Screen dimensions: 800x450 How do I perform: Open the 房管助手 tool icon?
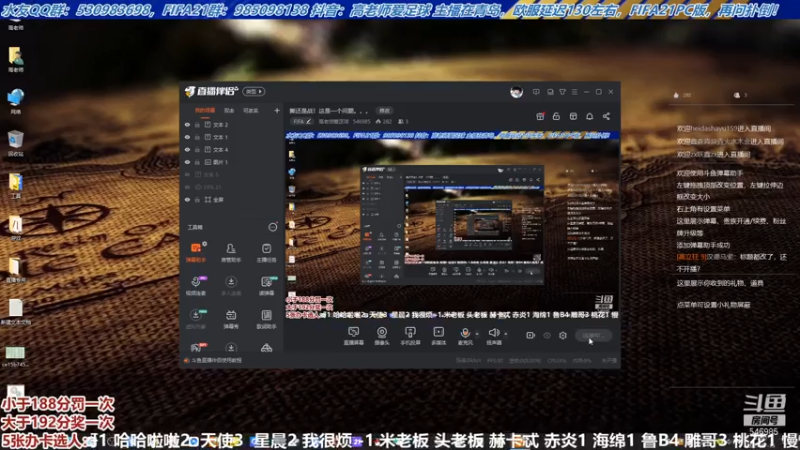point(231,248)
